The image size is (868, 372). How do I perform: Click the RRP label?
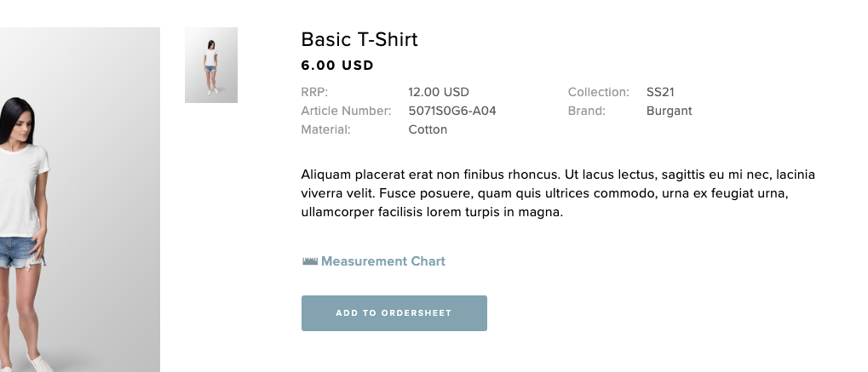click(314, 92)
